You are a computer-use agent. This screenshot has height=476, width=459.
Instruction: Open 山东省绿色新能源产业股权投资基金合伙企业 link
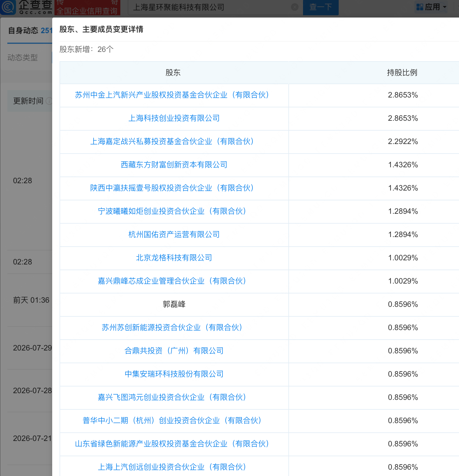(x=172, y=444)
